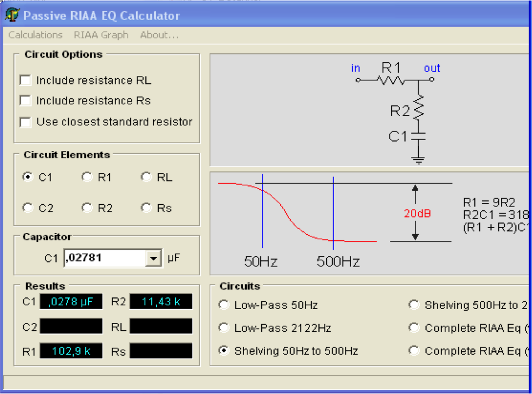
Task: Click the R1 resistor in circuit diagram
Action: tap(391, 80)
